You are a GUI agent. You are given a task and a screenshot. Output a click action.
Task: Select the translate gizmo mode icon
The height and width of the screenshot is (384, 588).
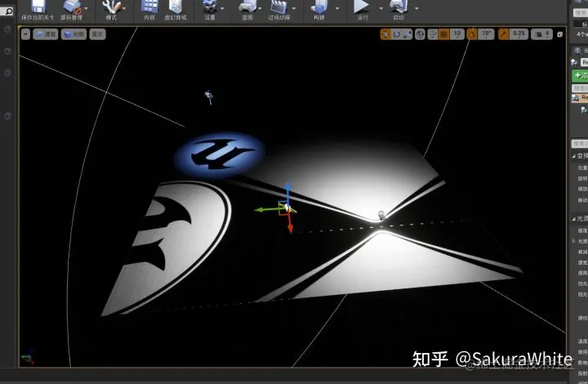click(385, 34)
